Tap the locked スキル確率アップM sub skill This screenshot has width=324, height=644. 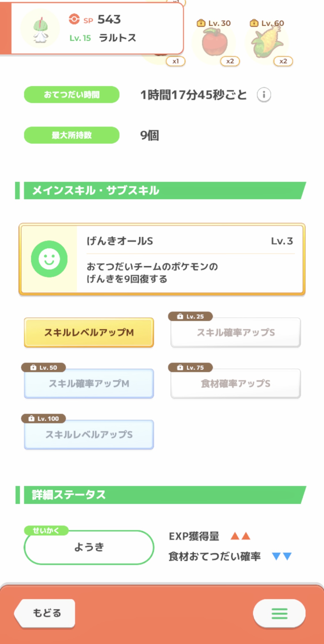pos(89,384)
